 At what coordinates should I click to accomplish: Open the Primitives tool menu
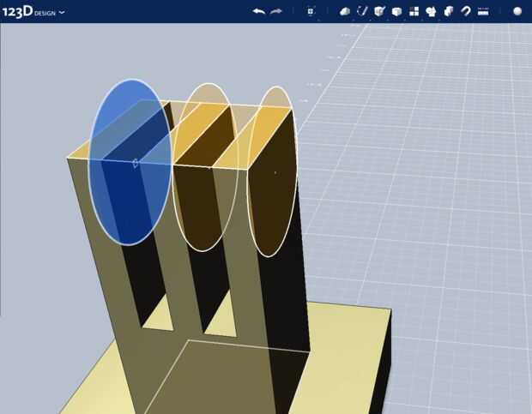[x=345, y=11]
